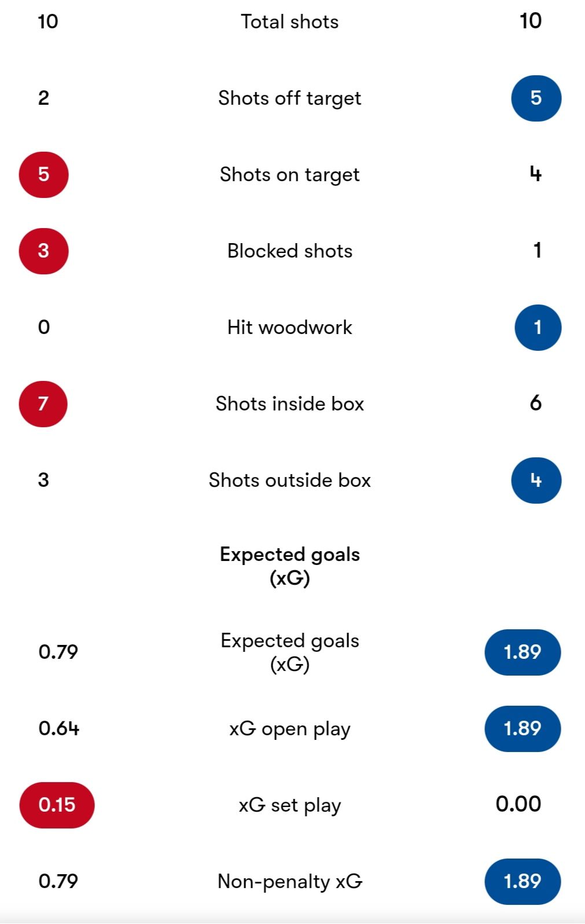Select the Shots off target label
This screenshot has width=585, height=924.
coord(290,98)
